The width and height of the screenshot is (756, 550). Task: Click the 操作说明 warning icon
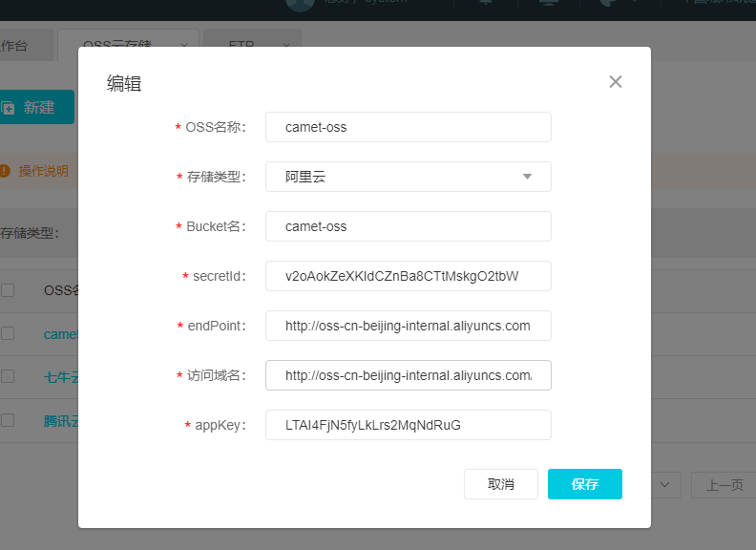5,171
